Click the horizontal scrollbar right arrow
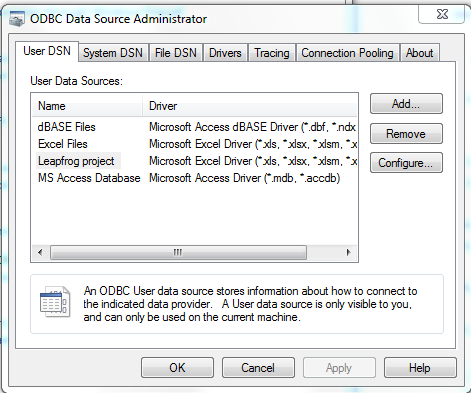The image size is (471, 393). (348, 252)
